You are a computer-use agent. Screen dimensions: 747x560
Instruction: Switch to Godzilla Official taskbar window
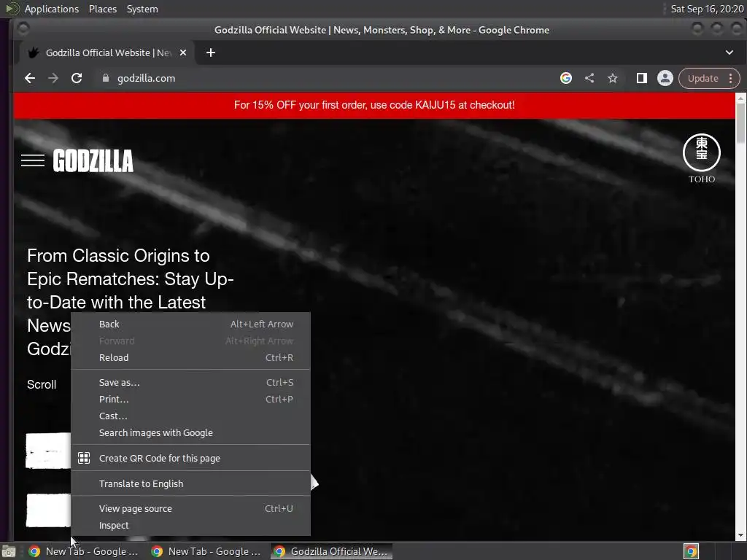[332, 551]
